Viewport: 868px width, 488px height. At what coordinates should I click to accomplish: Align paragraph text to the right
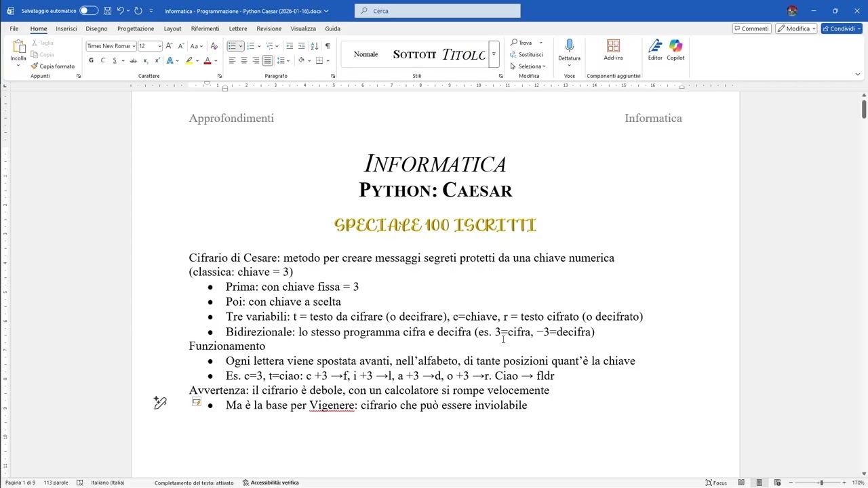[256, 60]
